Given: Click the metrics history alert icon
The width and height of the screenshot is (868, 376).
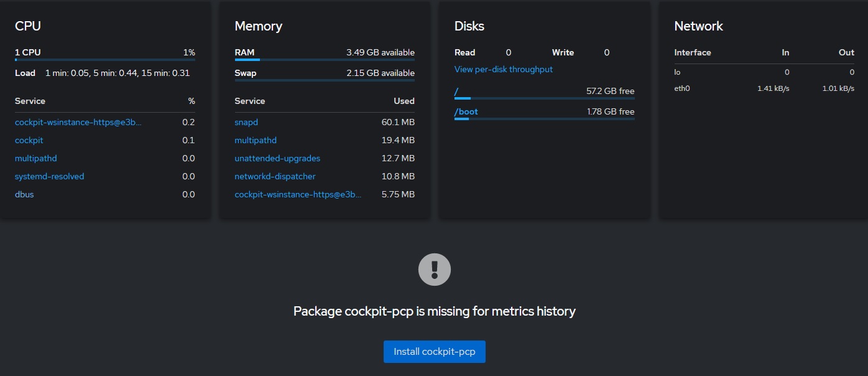Looking at the screenshot, I should [x=434, y=269].
